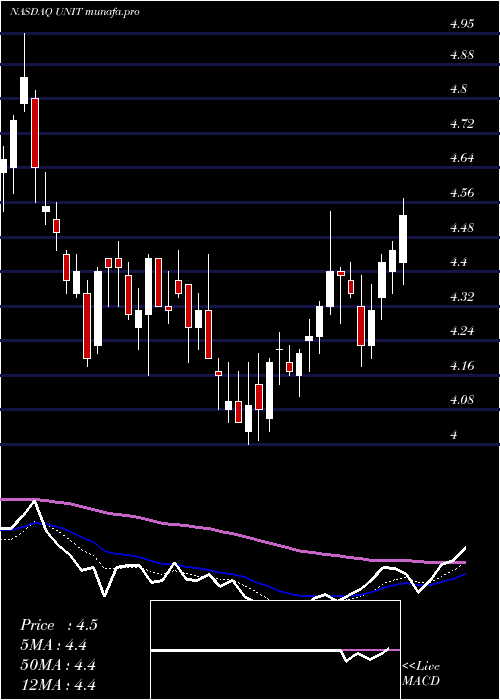Click the 4 price axis label
The image size is (500, 700).
pyautogui.click(x=454, y=435)
